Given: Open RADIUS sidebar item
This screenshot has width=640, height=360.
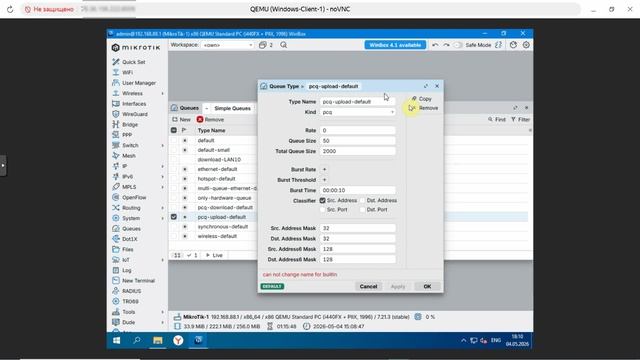Looking at the screenshot, I should click(131, 291).
